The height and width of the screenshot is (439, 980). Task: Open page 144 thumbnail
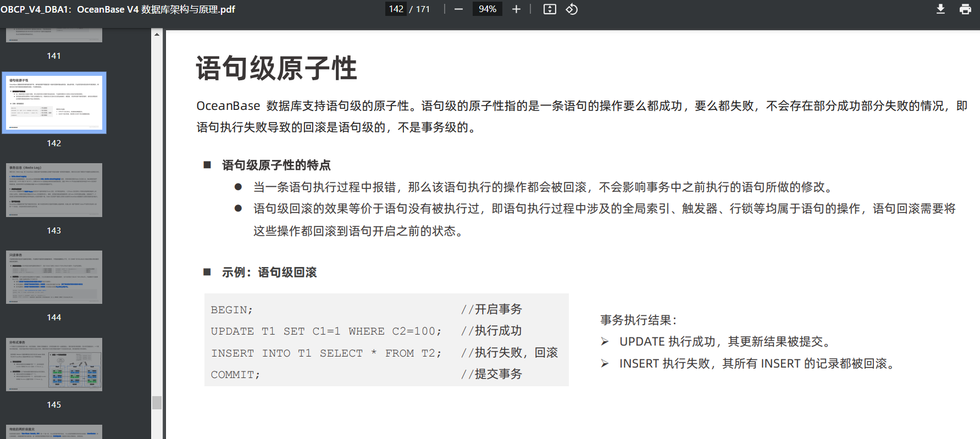54,277
